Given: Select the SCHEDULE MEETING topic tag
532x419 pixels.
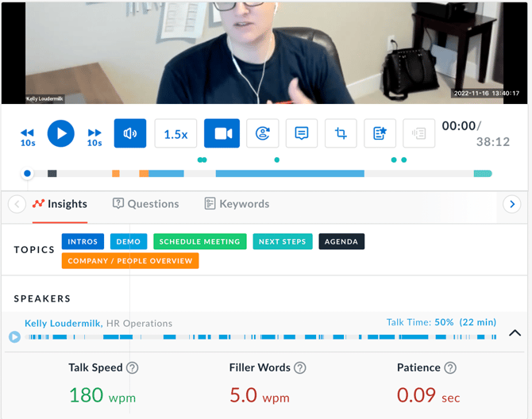Looking at the screenshot, I should [x=199, y=242].
